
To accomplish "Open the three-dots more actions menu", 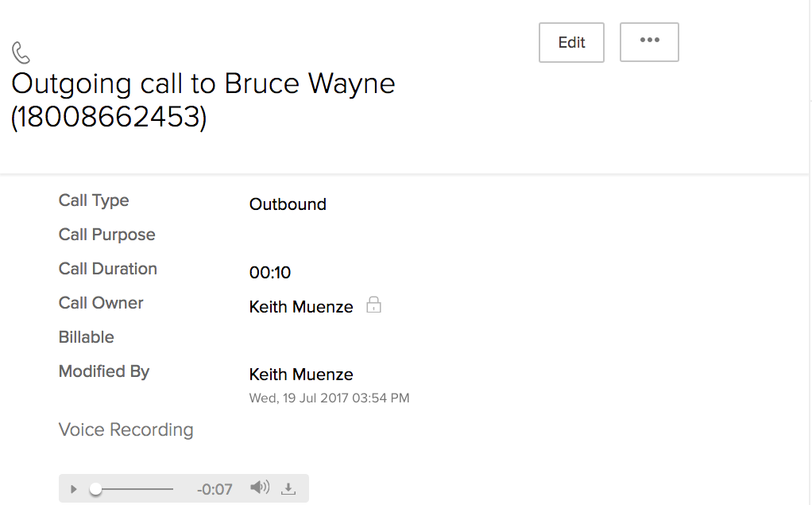I will tap(649, 41).
